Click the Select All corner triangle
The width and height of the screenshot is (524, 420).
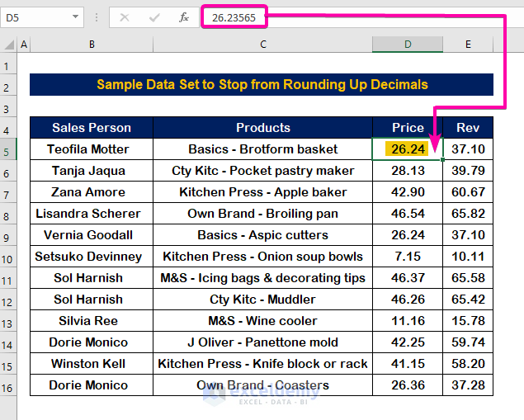click(9, 45)
